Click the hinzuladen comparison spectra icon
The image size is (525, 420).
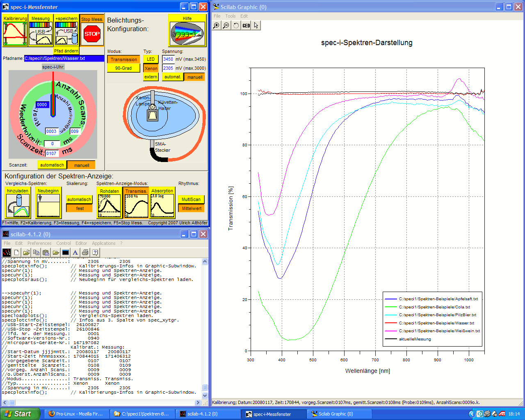18,205
